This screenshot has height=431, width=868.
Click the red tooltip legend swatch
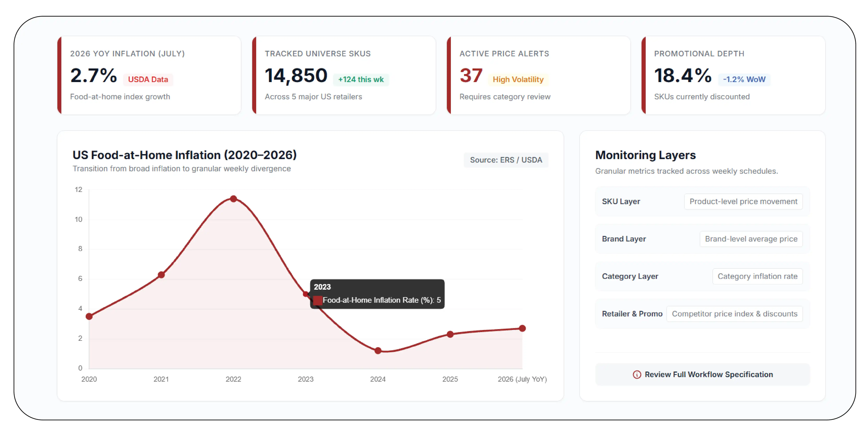tap(317, 300)
